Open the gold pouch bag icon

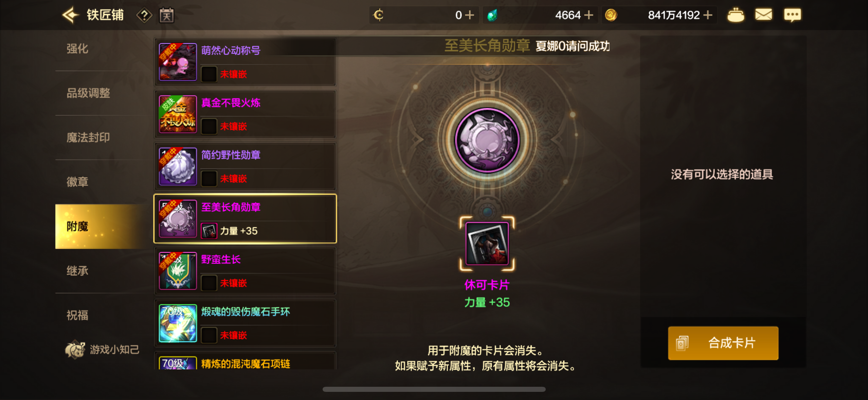click(x=736, y=15)
